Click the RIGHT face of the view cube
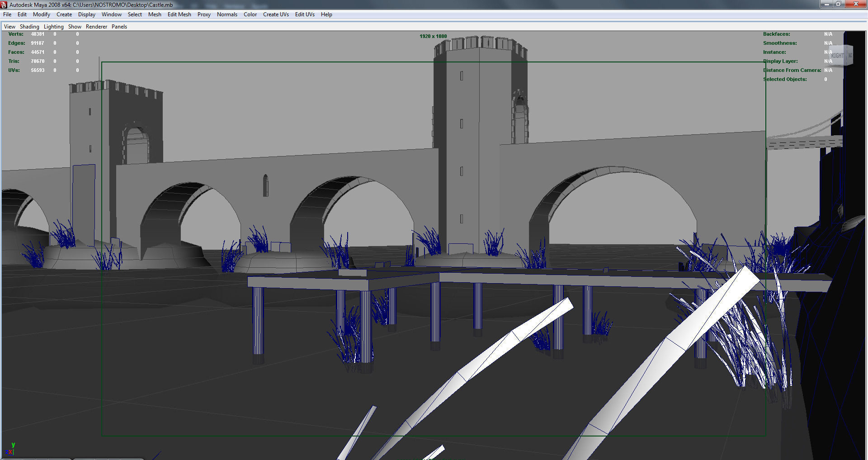The image size is (868, 460). click(837, 56)
